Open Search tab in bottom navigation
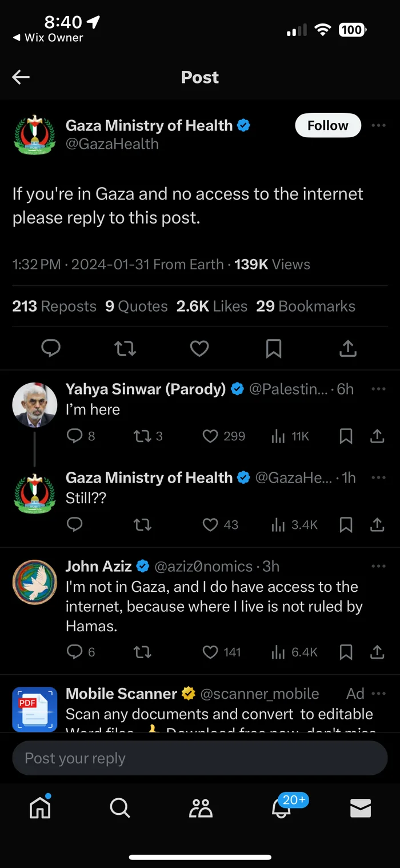This screenshot has height=868, width=400. pos(120,807)
